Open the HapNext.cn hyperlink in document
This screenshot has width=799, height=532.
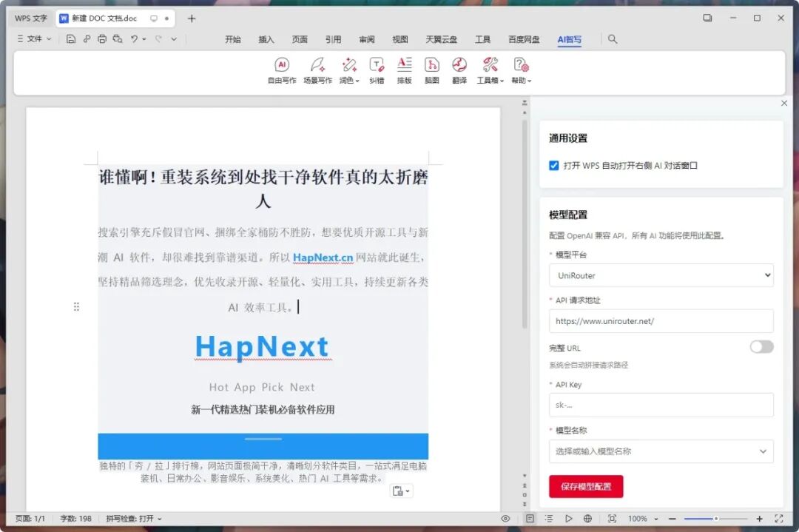point(323,257)
